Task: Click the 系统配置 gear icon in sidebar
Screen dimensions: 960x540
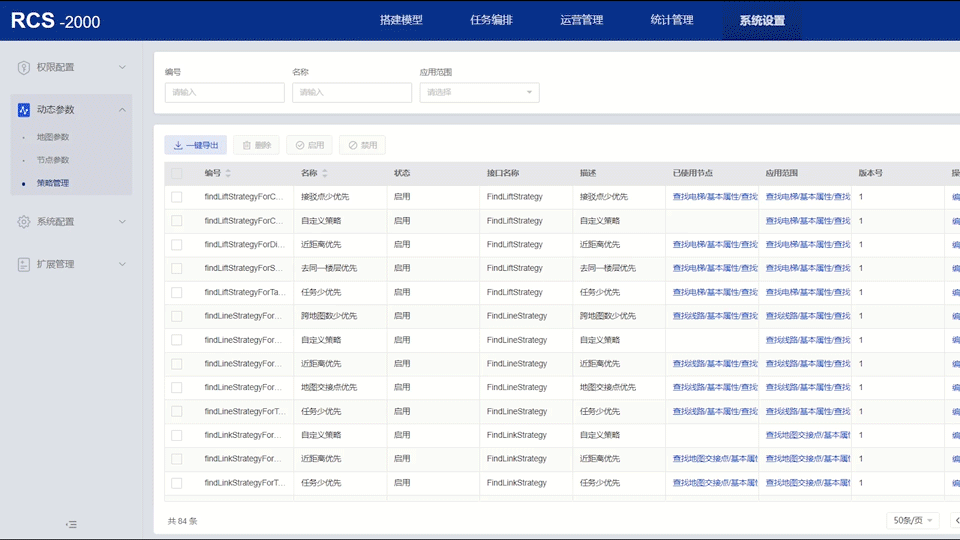Action: 24,222
